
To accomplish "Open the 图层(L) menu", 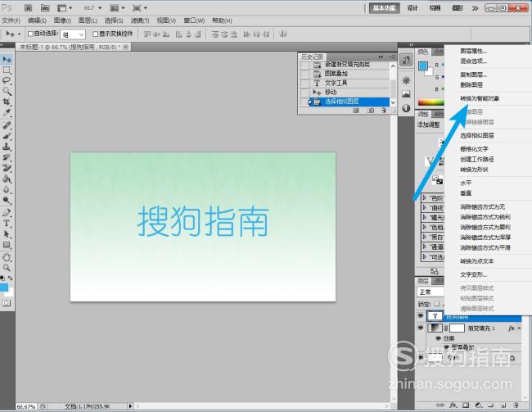I will [x=88, y=20].
